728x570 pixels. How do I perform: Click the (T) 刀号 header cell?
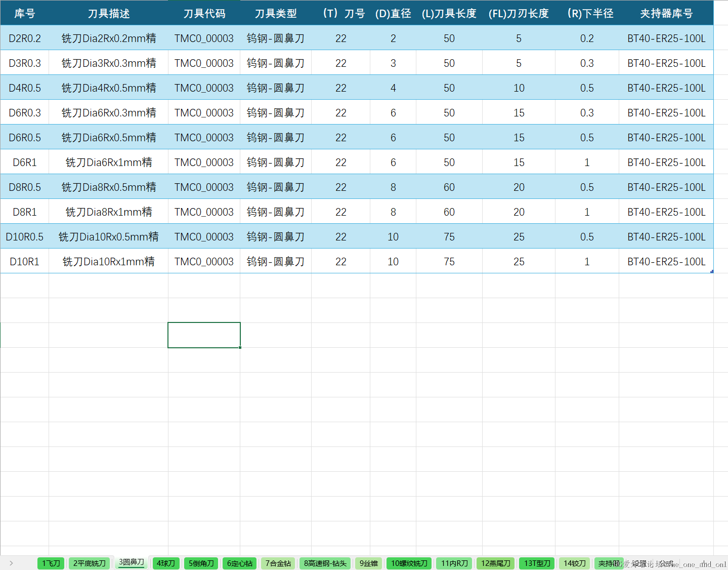(x=341, y=13)
